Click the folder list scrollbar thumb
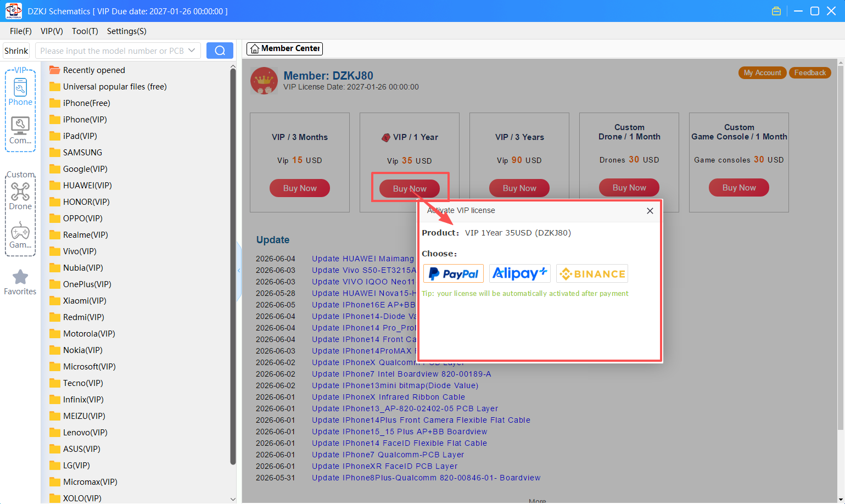Screen dimensions: 845x504 coord(233,266)
